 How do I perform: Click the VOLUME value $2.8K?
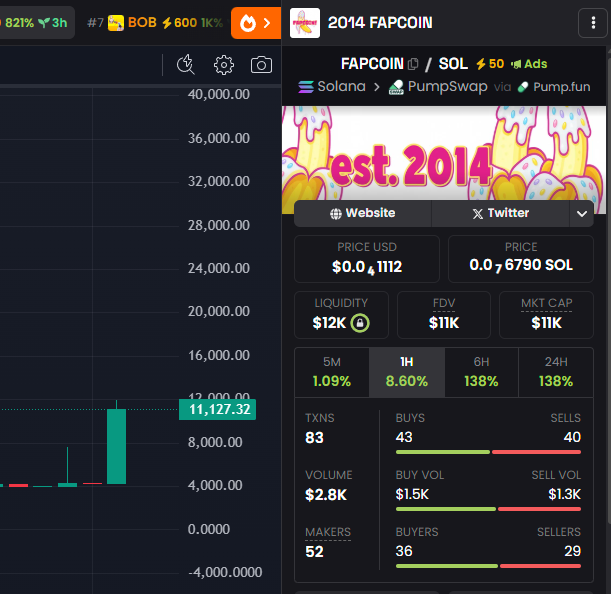pos(326,495)
